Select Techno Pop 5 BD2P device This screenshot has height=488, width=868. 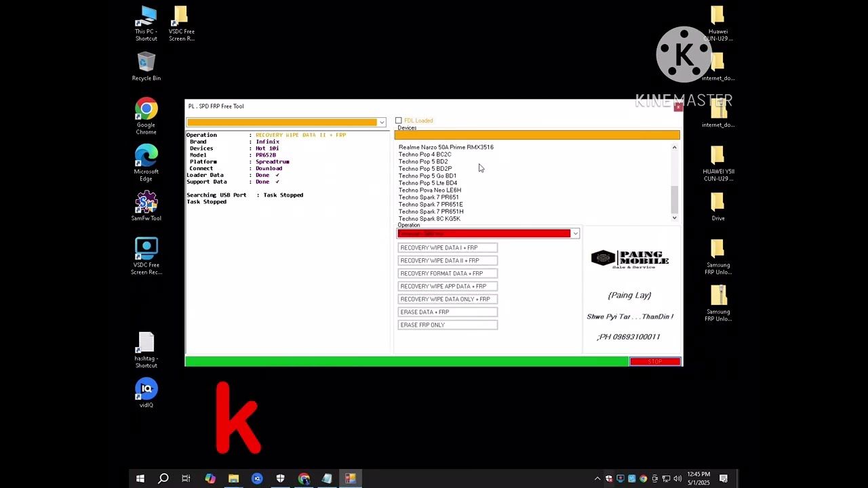tap(425, 169)
